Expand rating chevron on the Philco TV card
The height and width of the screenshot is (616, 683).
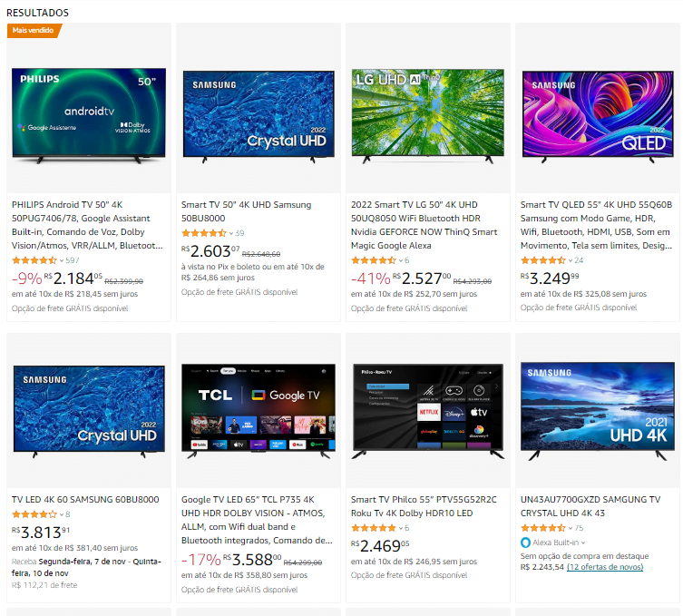point(401,528)
